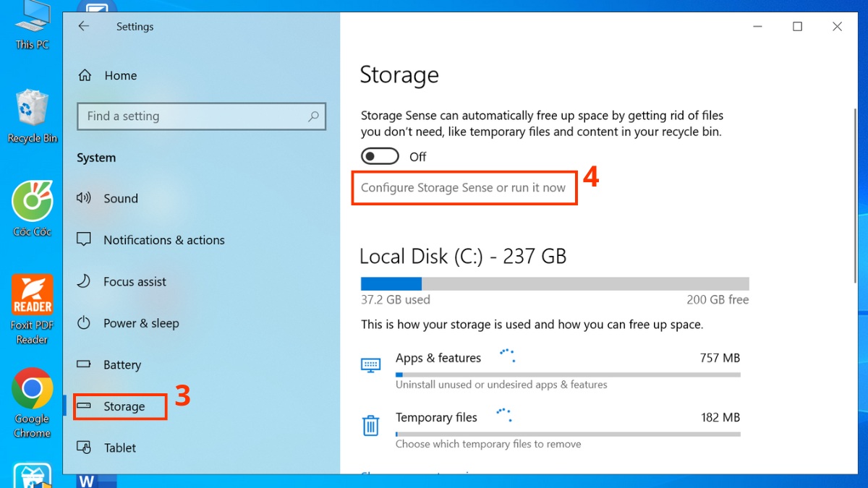Click the back arrow in Settings

coord(84,26)
